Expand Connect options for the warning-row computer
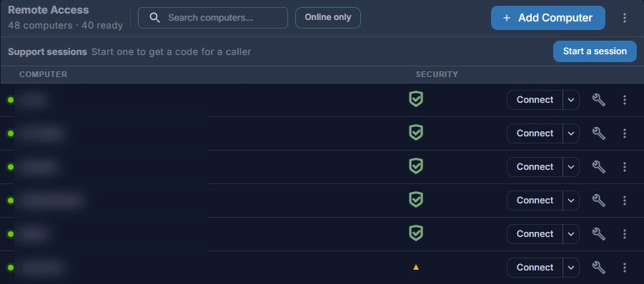The image size is (644, 284). (x=571, y=268)
